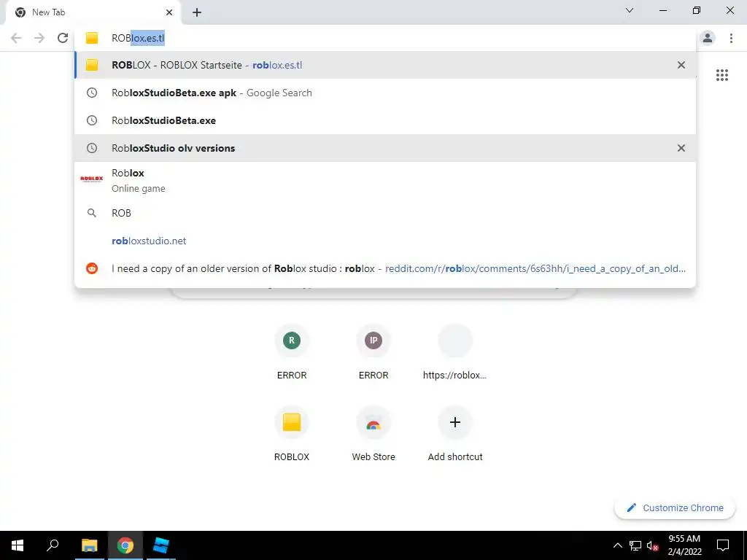Open the tab search chevron
The image size is (747, 560).
pyautogui.click(x=630, y=10)
